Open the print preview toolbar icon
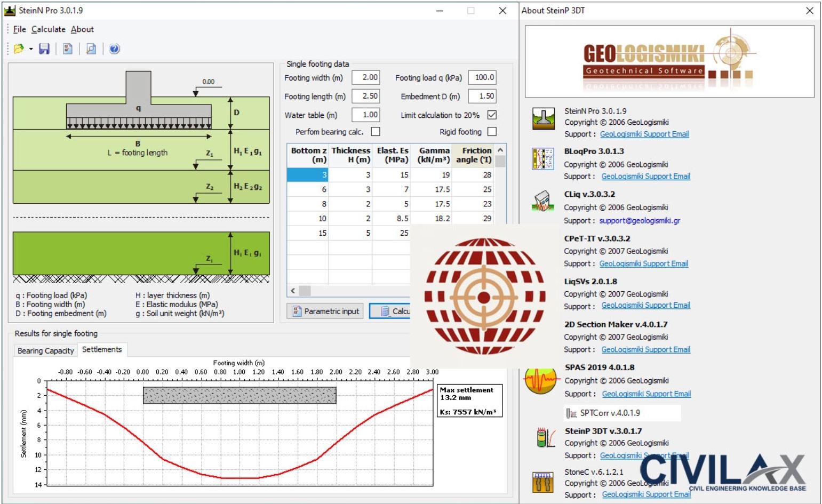Viewport: 822px width, 504px height. tap(91, 49)
